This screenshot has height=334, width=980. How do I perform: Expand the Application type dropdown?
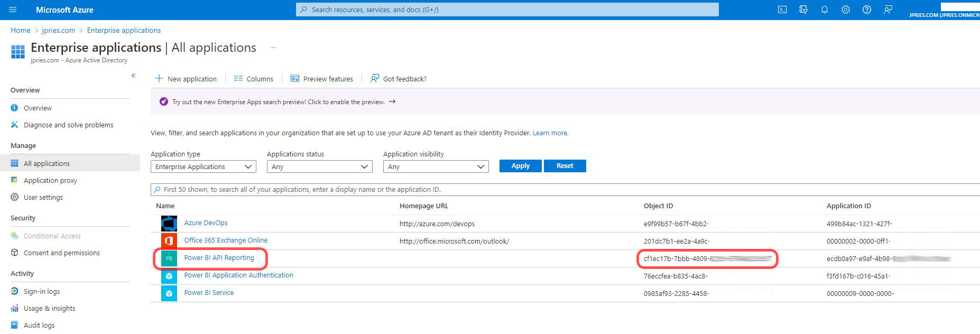point(203,166)
